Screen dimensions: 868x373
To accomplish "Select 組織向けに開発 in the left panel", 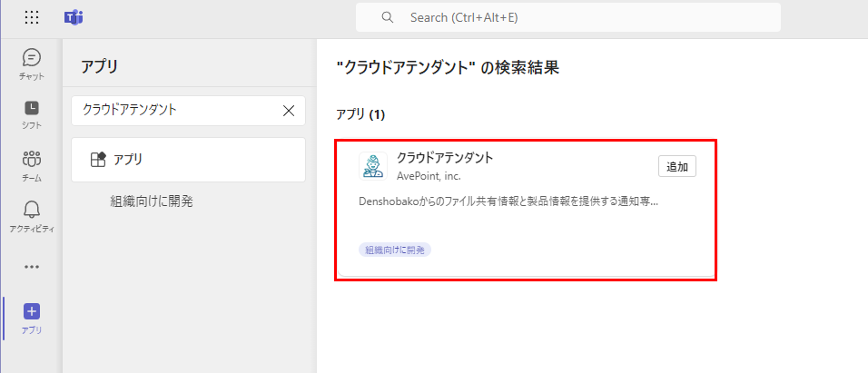I will point(151,201).
